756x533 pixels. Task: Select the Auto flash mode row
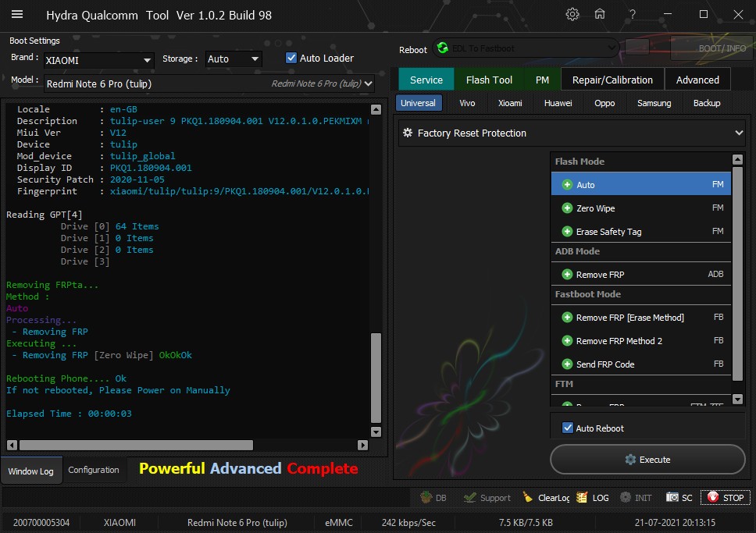pos(640,184)
